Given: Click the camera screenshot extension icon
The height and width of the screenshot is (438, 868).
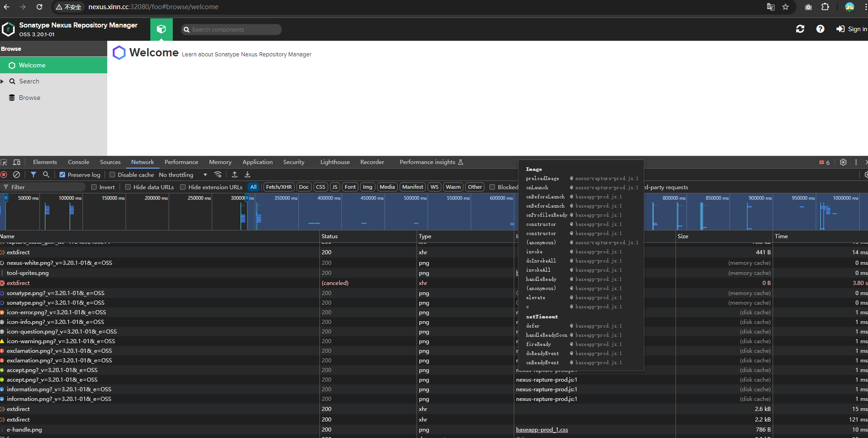Looking at the screenshot, I should (x=808, y=7).
